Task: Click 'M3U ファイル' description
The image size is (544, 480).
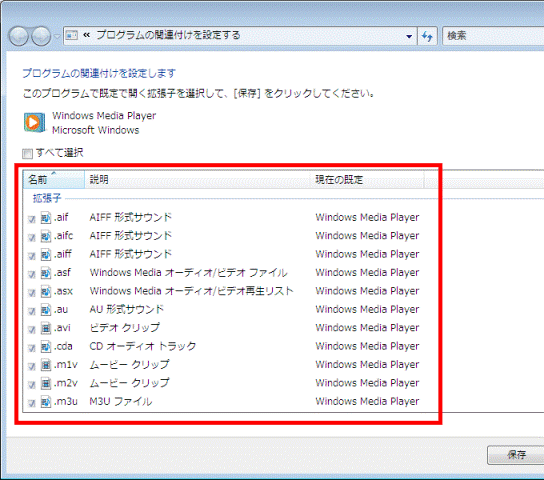Action: 121,401
